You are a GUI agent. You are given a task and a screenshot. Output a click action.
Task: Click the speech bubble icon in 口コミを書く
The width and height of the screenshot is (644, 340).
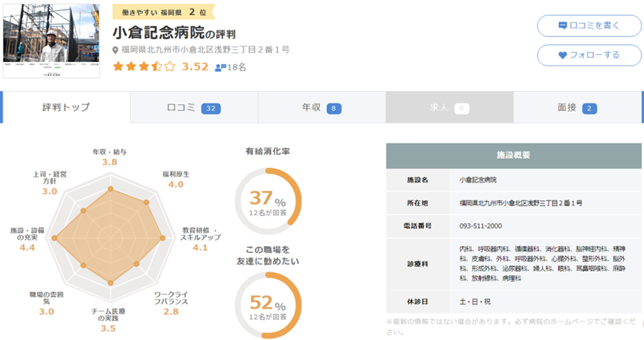(x=562, y=26)
